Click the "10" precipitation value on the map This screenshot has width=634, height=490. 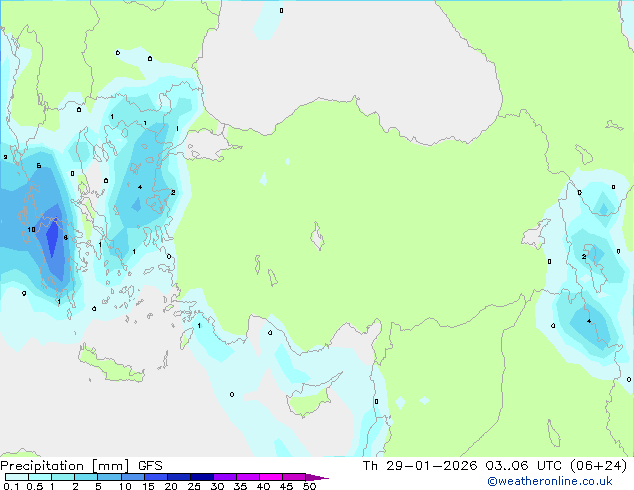point(31,230)
